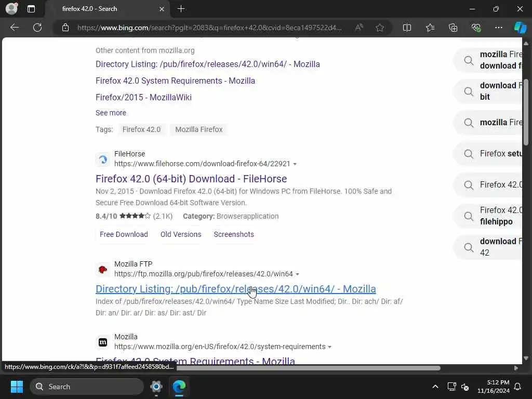Refresh the page
The image size is (532, 399).
[37, 28]
